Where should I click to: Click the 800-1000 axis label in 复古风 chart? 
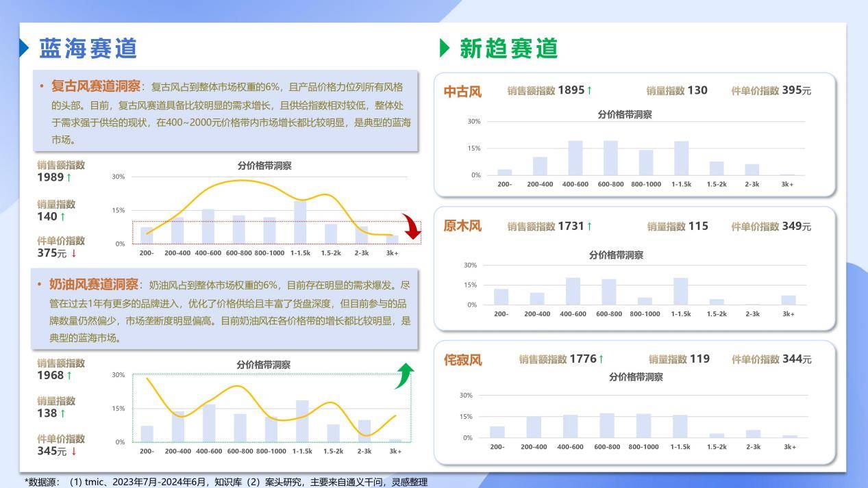tap(269, 253)
